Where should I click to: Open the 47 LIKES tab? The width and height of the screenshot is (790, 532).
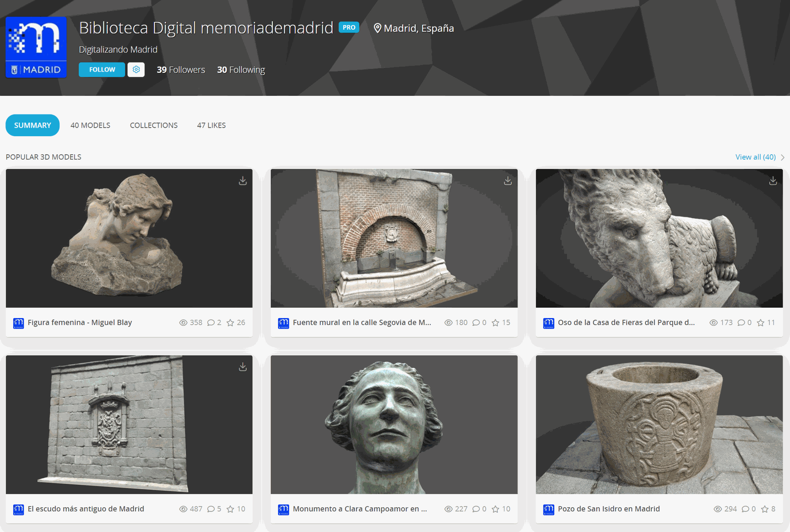click(x=211, y=125)
